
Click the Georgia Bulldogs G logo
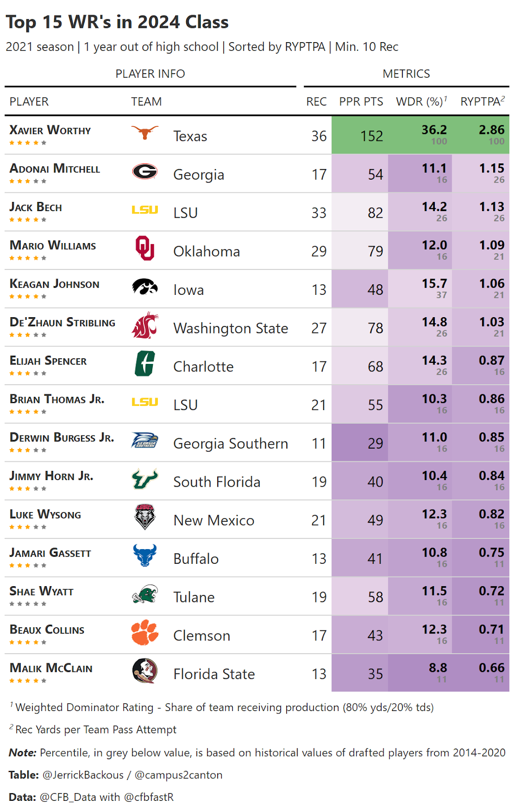click(x=145, y=172)
